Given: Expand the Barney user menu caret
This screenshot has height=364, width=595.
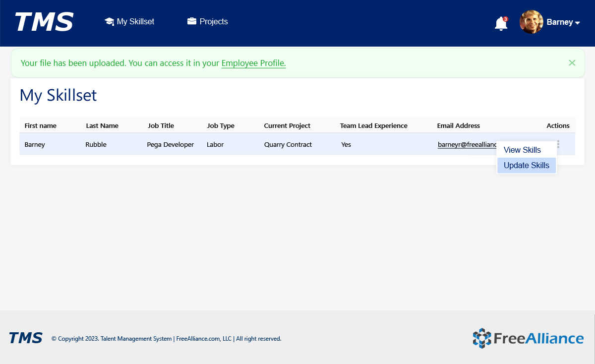Looking at the screenshot, I should [577, 23].
